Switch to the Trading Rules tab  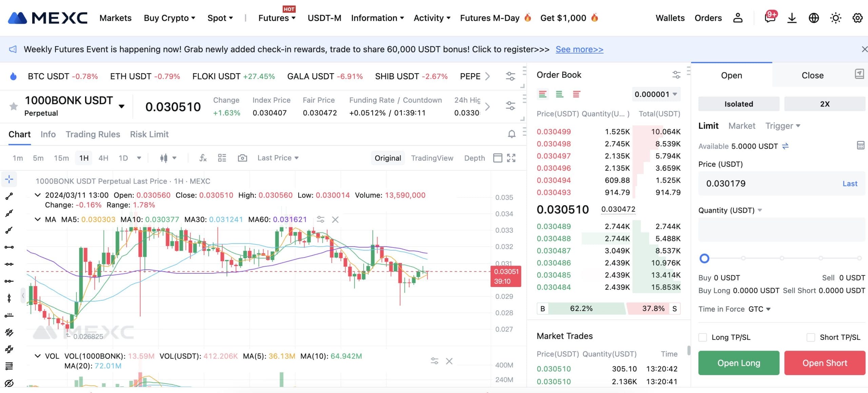[93, 135]
